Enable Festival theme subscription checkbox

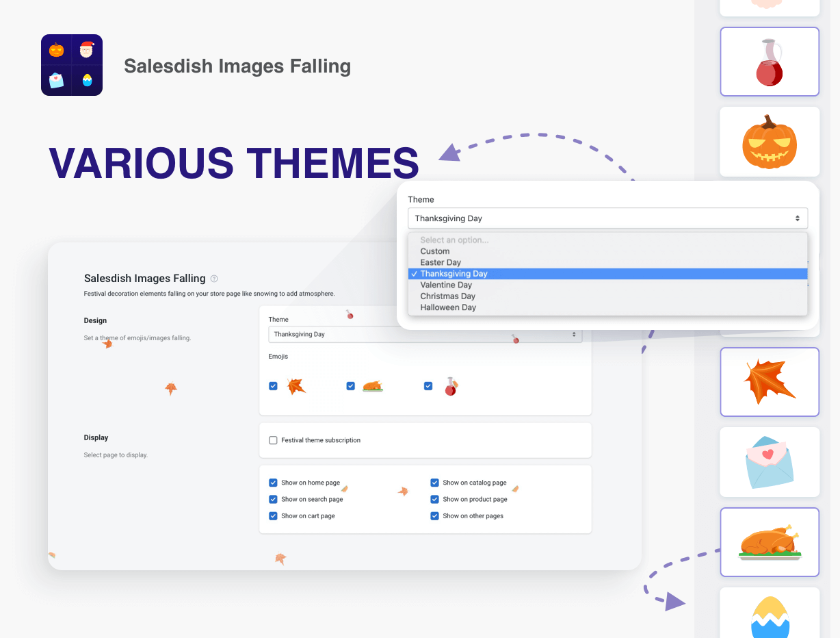point(274,440)
